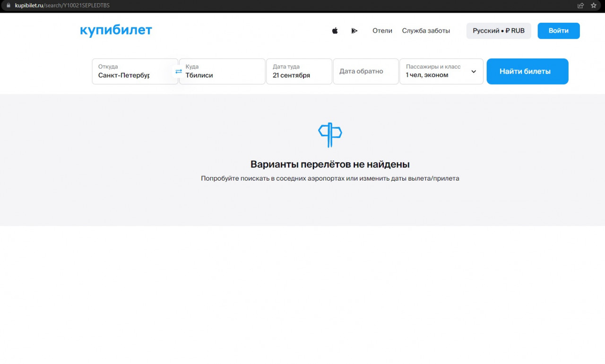605x364 pixels.
Task: Click the browser URL kupibilet.ru address
Action: (x=62, y=5)
